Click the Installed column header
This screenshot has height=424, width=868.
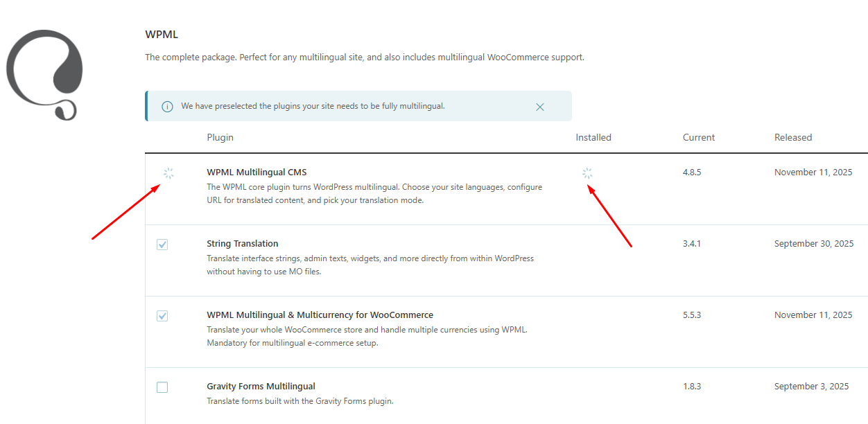tap(593, 137)
